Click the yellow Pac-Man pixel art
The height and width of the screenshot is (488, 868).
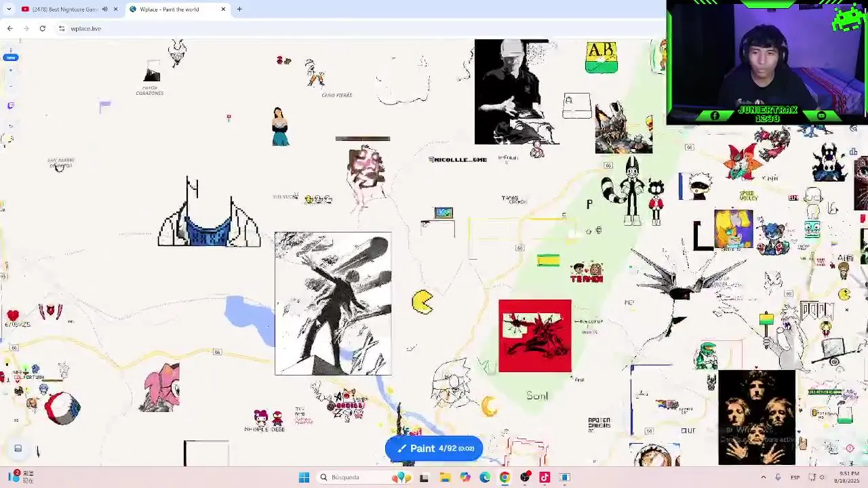click(x=422, y=302)
